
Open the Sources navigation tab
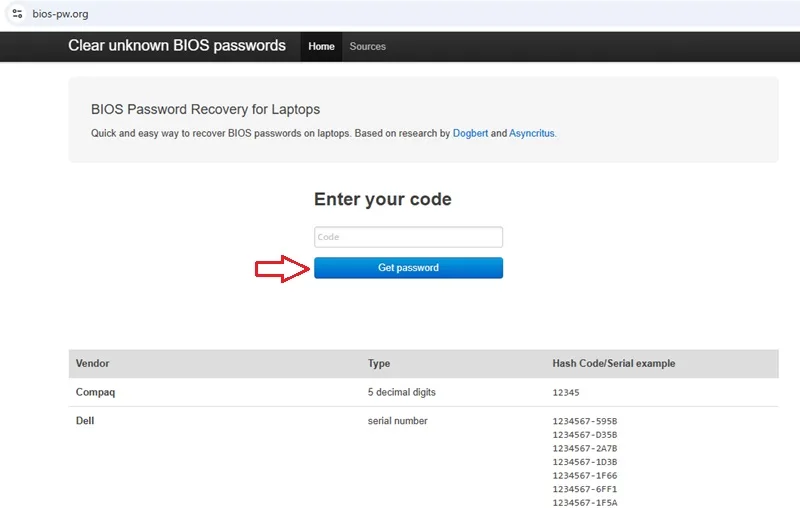[367, 46]
